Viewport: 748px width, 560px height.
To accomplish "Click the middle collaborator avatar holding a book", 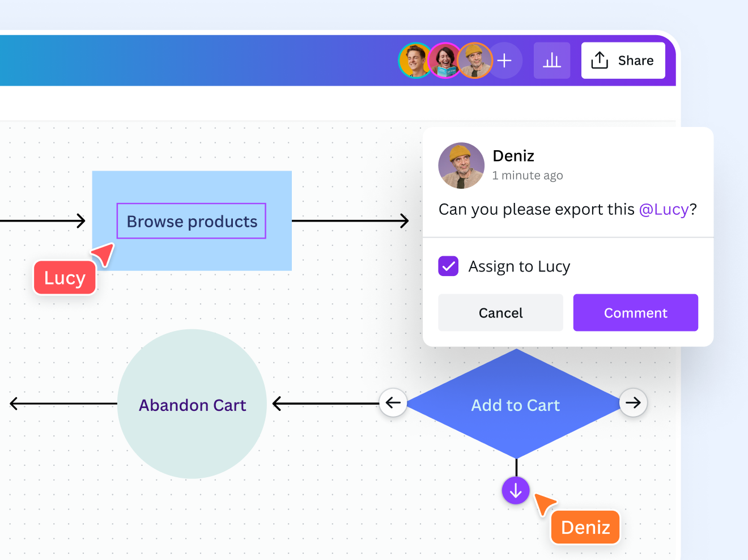I will [x=445, y=61].
